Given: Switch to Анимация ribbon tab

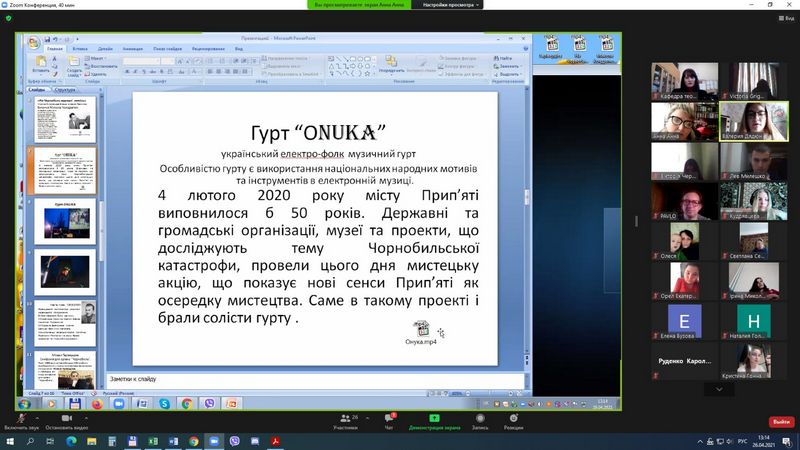Looking at the screenshot, I should (x=133, y=49).
